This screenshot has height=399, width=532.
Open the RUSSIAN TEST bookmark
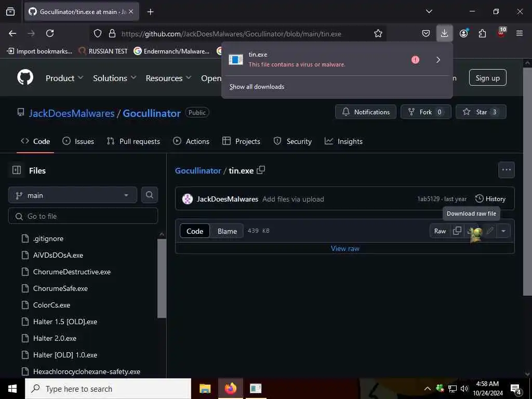pyautogui.click(x=103, y=51)
